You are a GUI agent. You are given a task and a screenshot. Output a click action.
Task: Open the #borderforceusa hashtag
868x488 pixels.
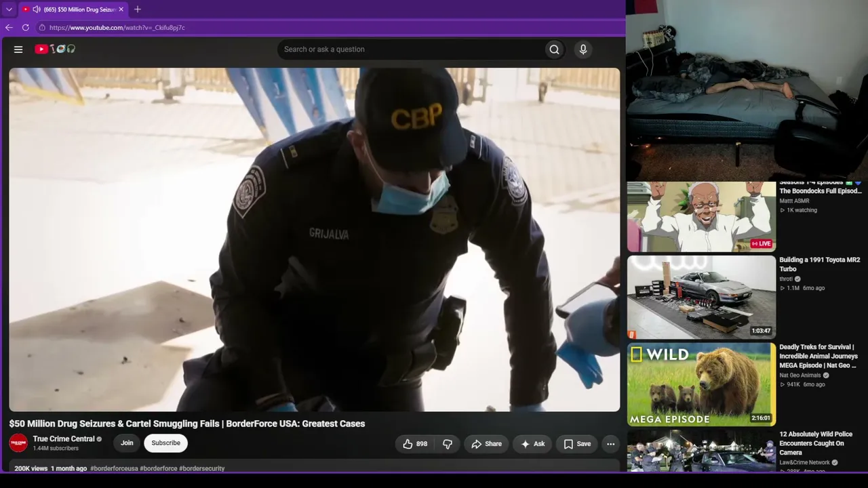114,468
